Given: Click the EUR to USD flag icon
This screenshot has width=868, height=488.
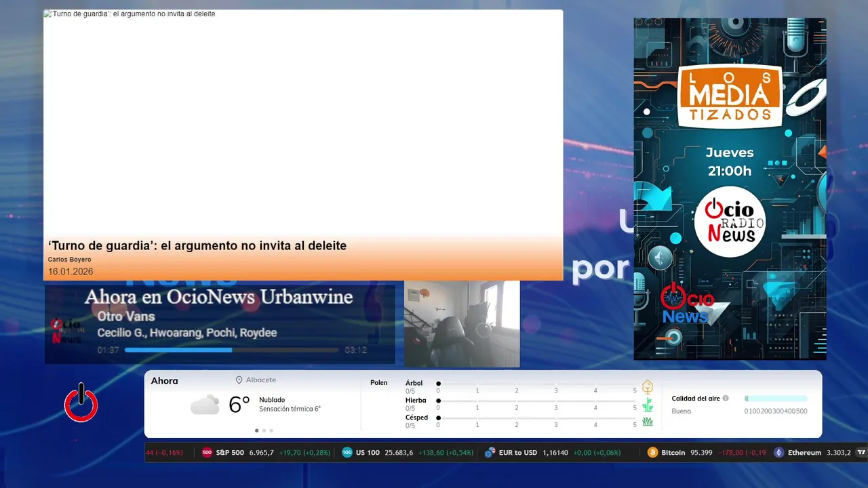Looking at the screenshot, I should tap(490, 453).
